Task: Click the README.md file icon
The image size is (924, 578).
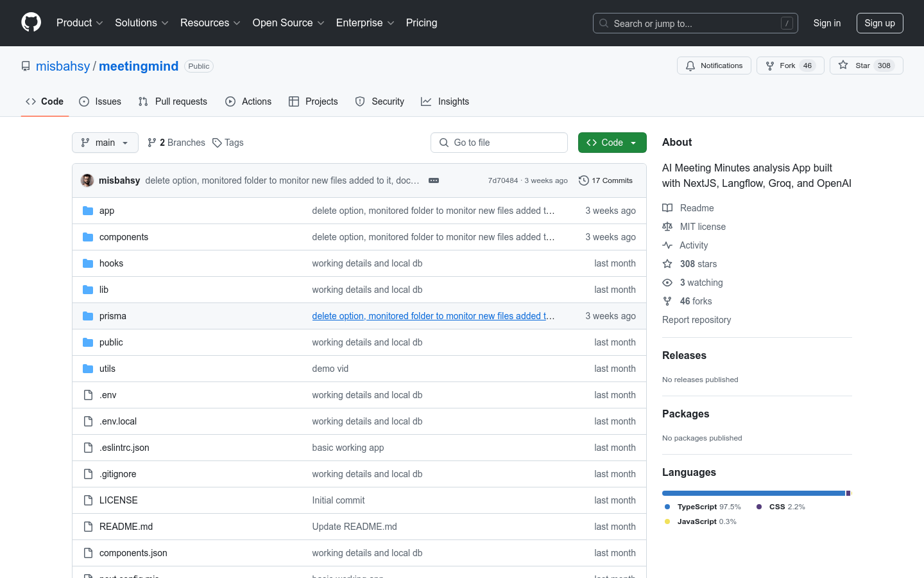Action: pos(88,527)
